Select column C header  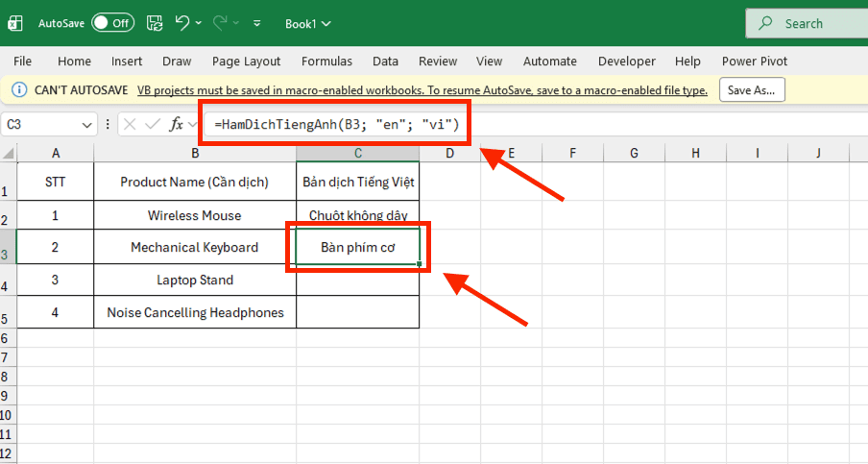tap(357, 153)
